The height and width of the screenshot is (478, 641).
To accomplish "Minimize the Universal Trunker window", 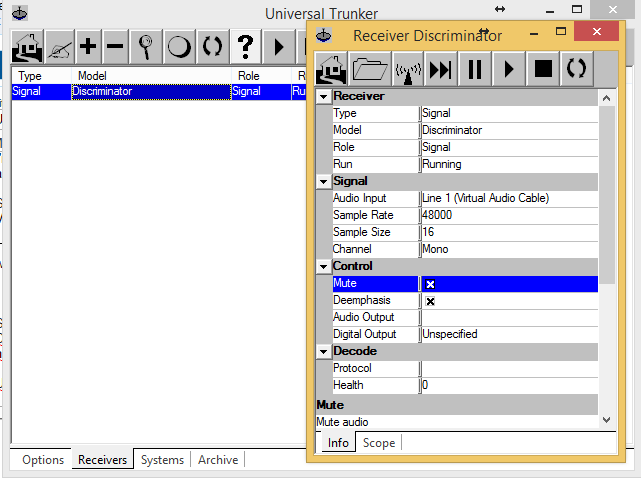I will [x=550, y=11].
